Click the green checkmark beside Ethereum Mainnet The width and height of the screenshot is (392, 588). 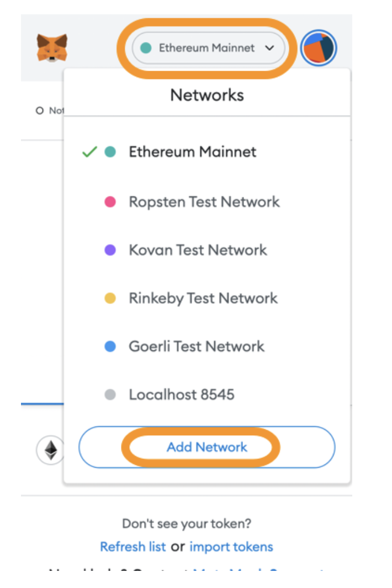tap(89, 152)
